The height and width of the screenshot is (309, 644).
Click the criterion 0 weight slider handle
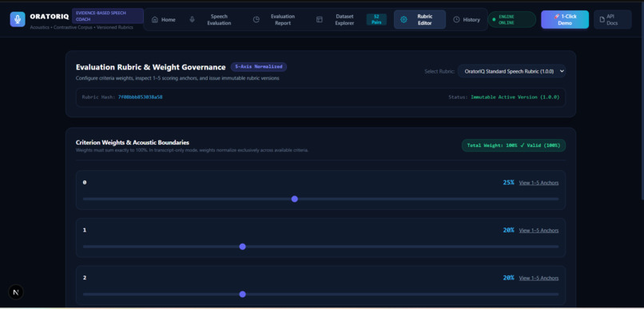point(295,199)
